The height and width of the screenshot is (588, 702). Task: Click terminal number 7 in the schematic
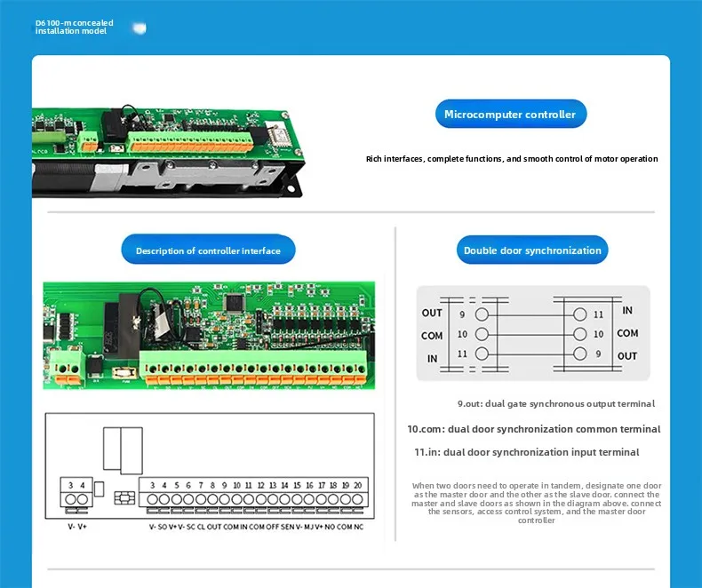(x=201, y=485)
